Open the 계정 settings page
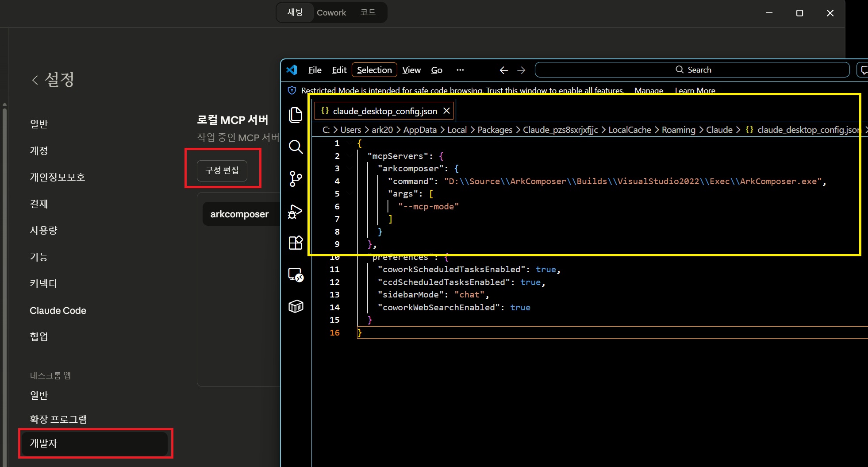This screenshot has height=467, width=868. pos(39,151)
